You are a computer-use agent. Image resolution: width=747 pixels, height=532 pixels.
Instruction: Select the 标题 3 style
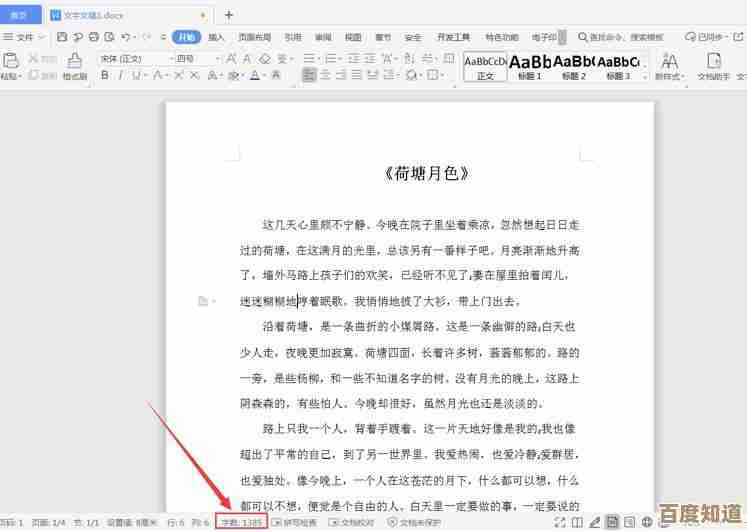618,67
